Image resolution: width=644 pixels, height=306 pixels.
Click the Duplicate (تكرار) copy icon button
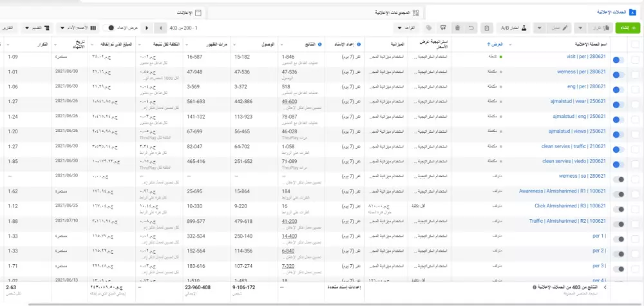[601, 28]
